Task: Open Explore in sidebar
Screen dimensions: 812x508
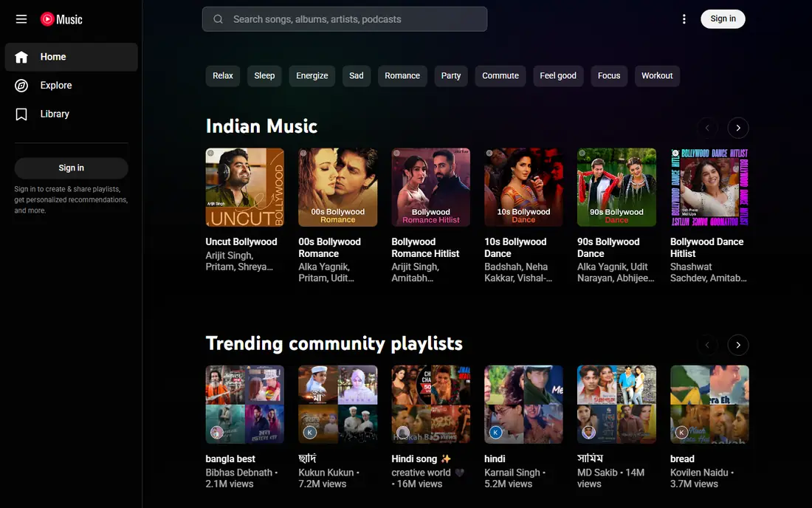Action: (72, 86)
